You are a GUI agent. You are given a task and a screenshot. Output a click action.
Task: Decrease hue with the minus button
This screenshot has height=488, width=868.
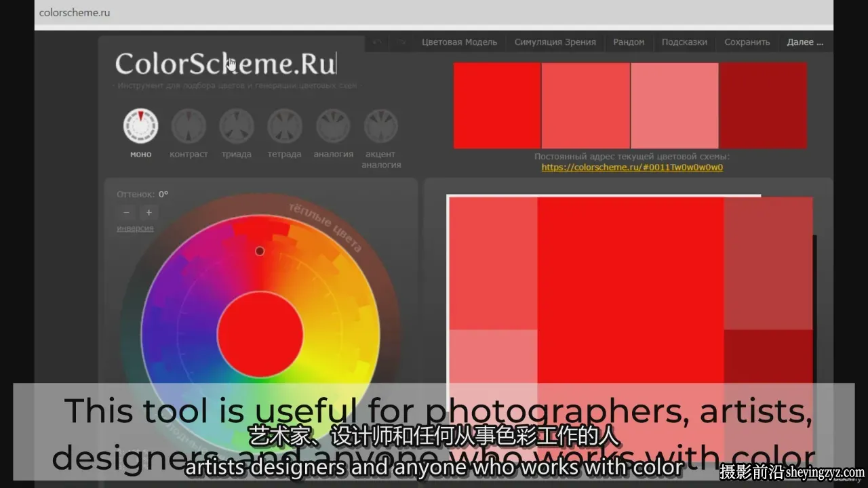[x=126, y=212]
